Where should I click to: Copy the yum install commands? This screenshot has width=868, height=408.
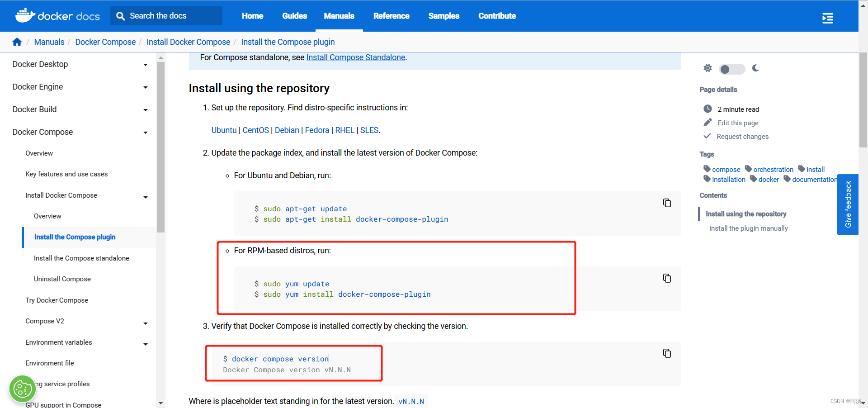tap(667, 278)
